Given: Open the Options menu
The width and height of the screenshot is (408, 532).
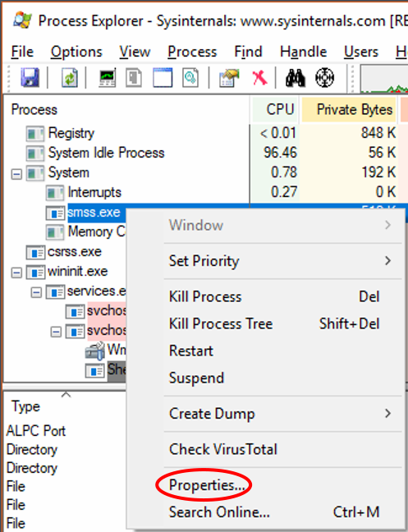Looking at the screenshot, I should (x=76, y=52).
